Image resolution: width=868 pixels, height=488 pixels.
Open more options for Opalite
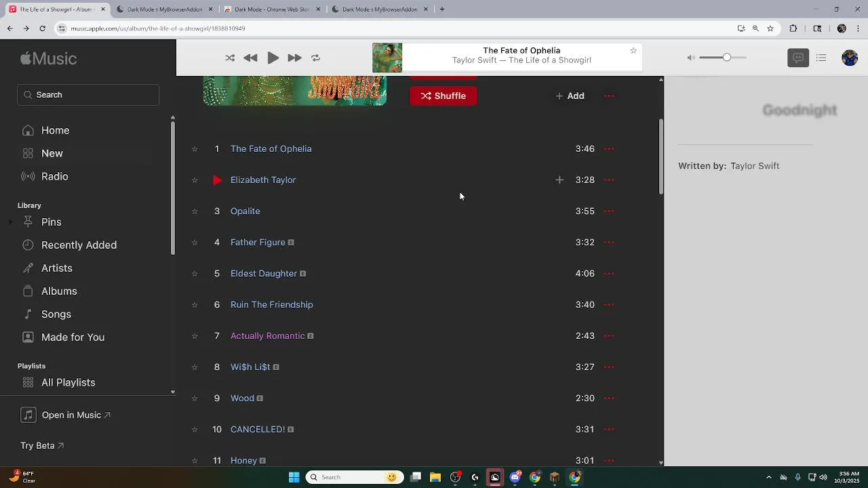pyautogui.click(x=609, y=211)
